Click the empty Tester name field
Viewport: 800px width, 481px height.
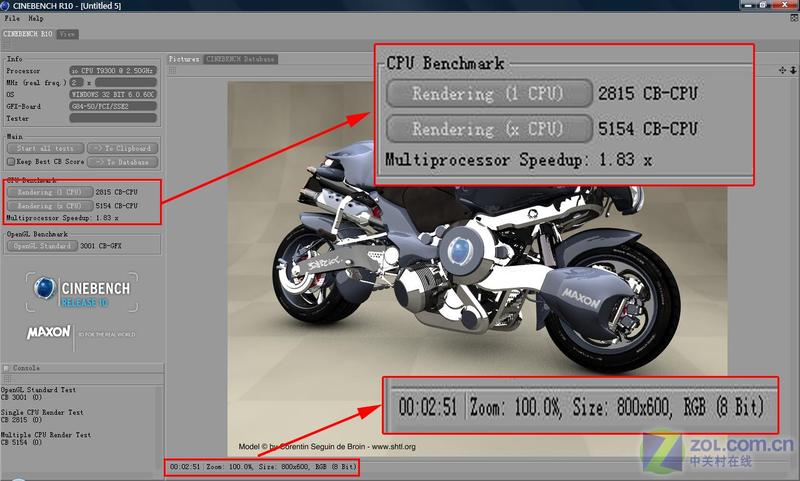tap(113, 118)
